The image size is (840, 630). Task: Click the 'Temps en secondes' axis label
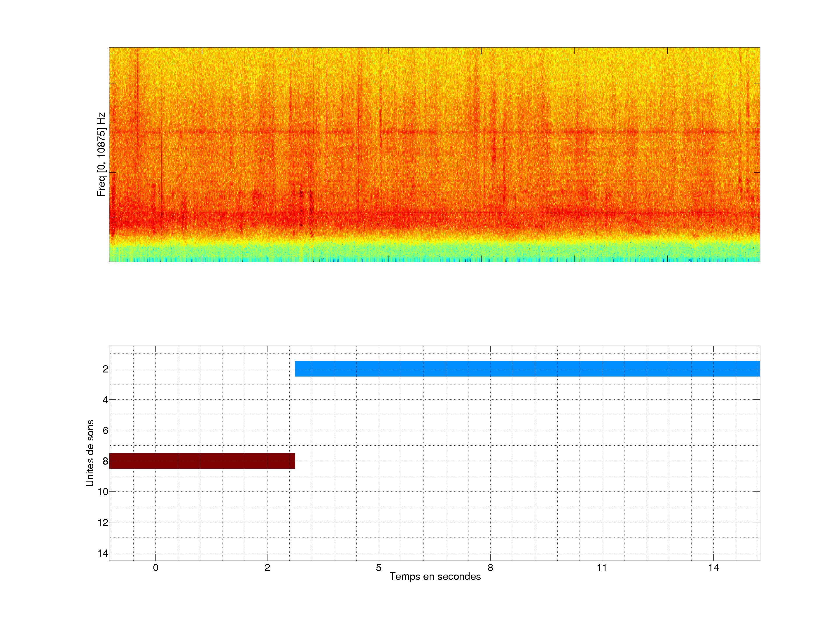click(x=435, y=576)
